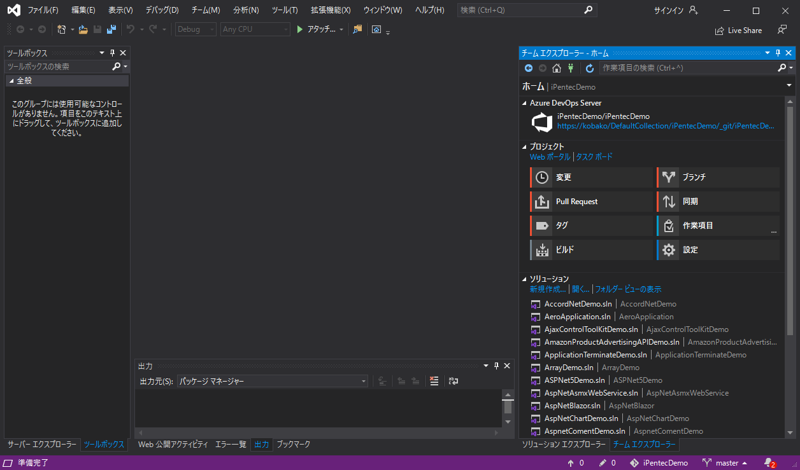Refresh the Team Explorer panel
The width and height of the screenshot is (800, 470).
590,68
